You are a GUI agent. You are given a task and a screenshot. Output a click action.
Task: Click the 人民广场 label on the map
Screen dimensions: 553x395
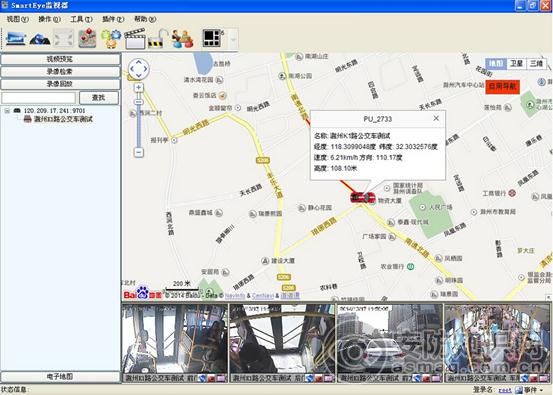pyautogui.click(x=440, y=207)
